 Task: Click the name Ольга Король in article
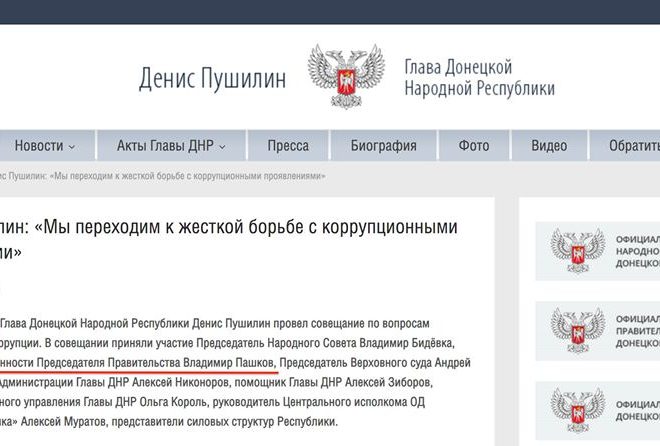click(175, 402)
